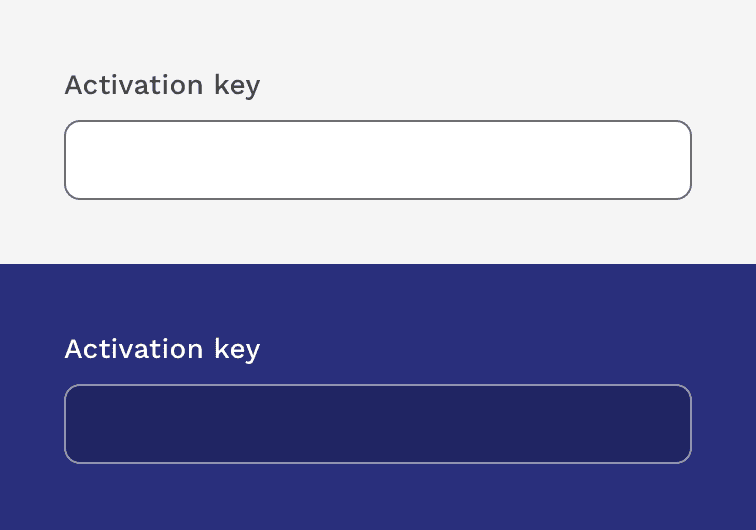
Task: Click the Activation key label on dark background
Action: (x=162, y=350)
